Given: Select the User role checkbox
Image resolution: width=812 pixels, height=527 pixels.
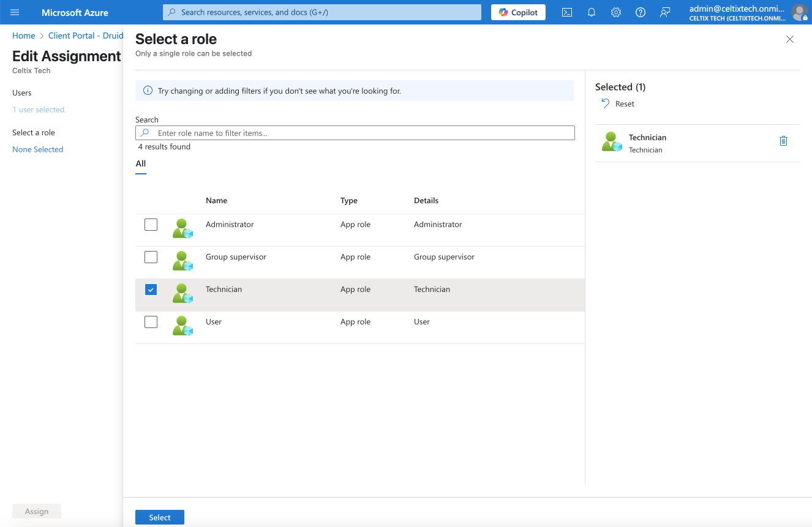Looking at the screenshot, I should 151,322.
